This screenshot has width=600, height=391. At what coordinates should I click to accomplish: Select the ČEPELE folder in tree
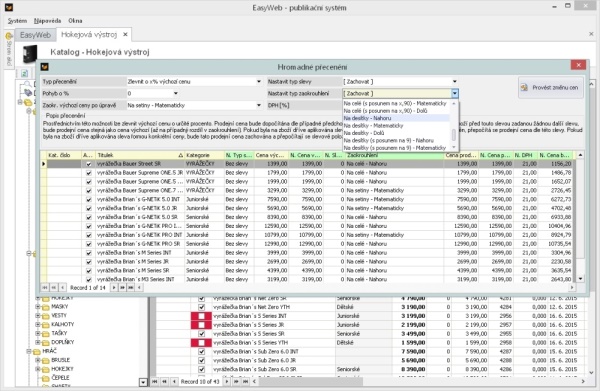(56, 378)
